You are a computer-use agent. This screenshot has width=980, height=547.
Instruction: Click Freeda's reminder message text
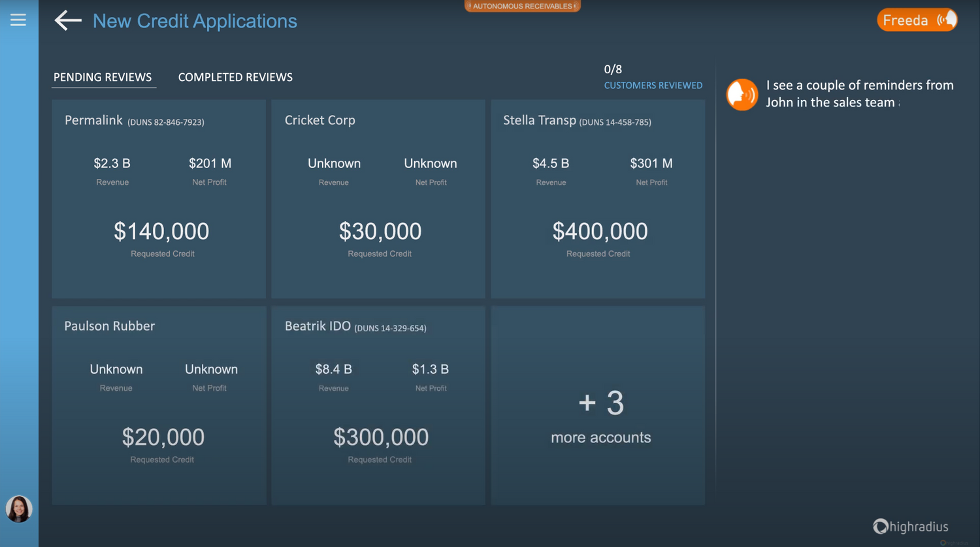pyautogui.click(x=860, y=93)
